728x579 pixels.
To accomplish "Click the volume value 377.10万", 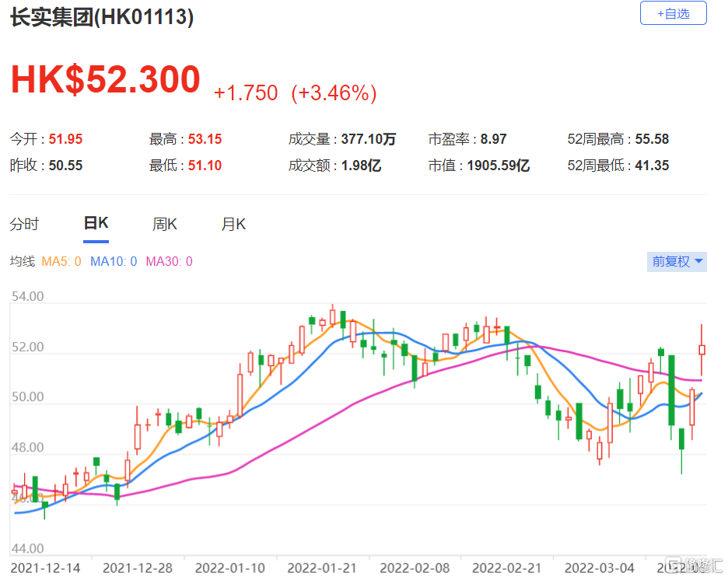I will tap(369, 139).
